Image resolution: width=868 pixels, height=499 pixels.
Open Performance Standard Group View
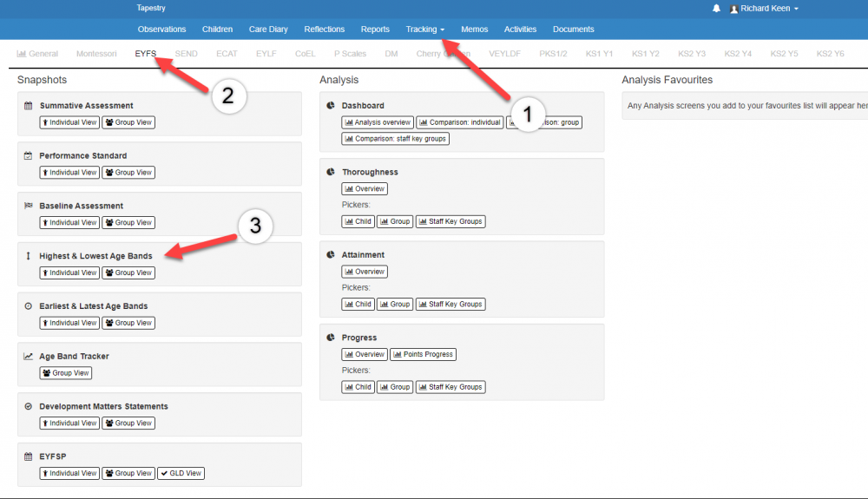(128, 173)
